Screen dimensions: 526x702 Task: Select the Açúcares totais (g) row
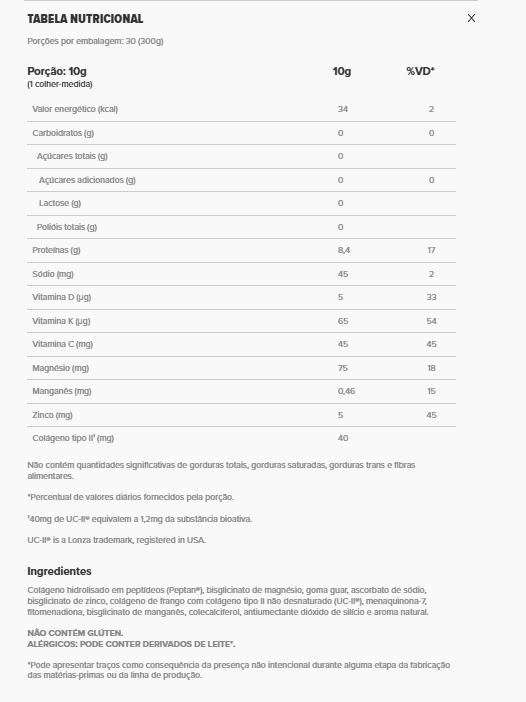click(241, 156)
